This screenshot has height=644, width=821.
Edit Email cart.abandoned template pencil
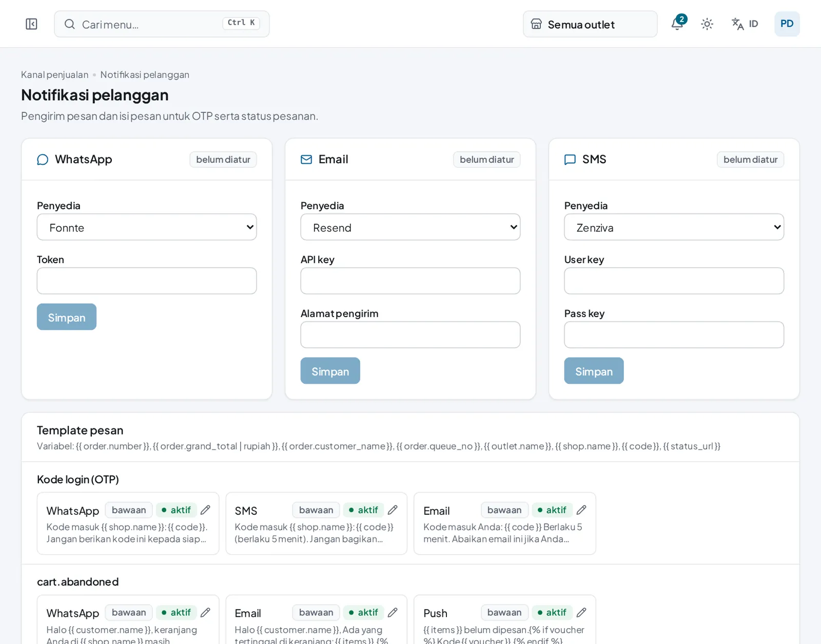click(393, 613)
